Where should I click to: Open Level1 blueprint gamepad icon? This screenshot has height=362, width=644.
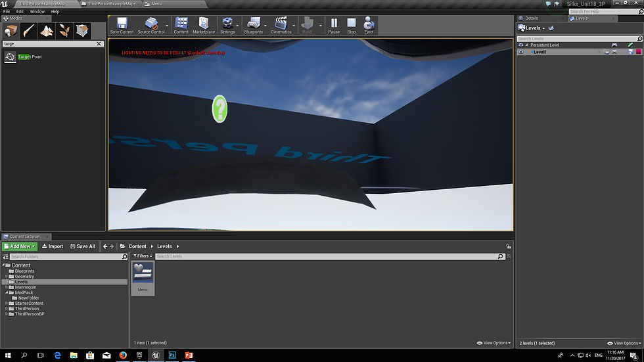click(614, 52)
